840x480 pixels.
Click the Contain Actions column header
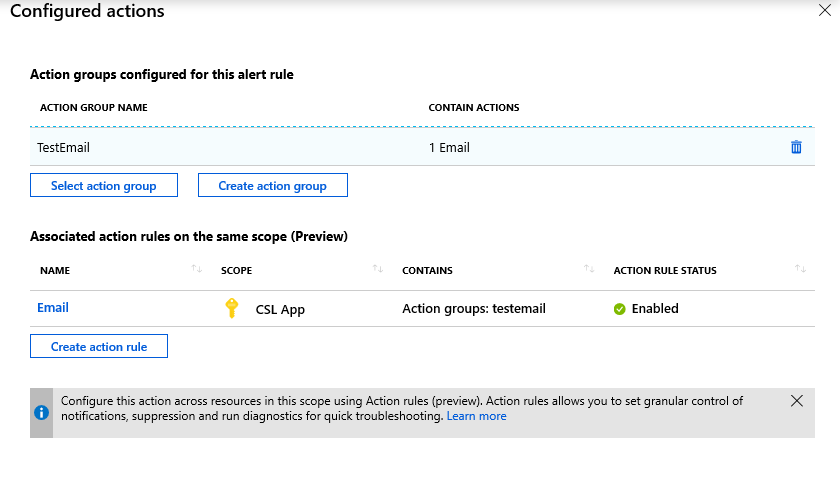pos(473,108)
